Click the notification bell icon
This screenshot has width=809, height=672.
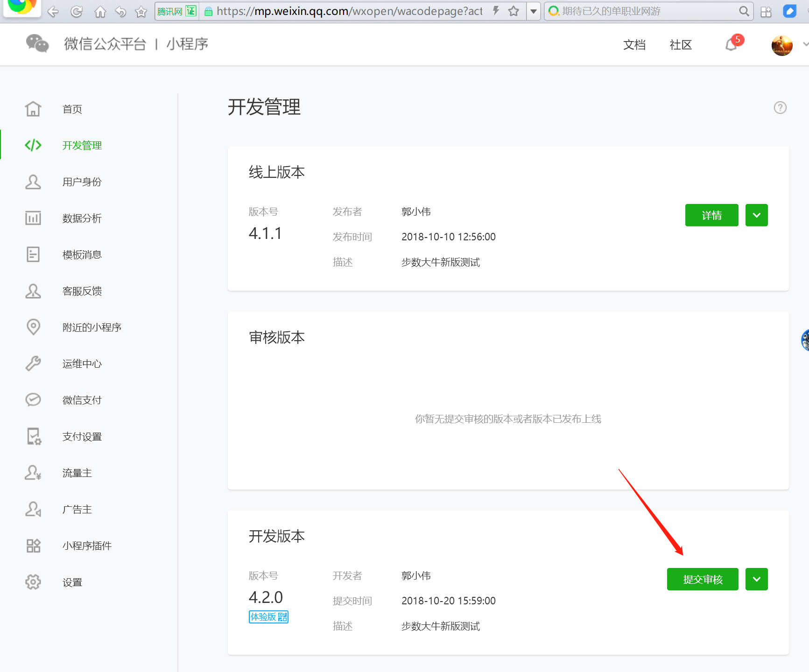[x=732, y=45]
